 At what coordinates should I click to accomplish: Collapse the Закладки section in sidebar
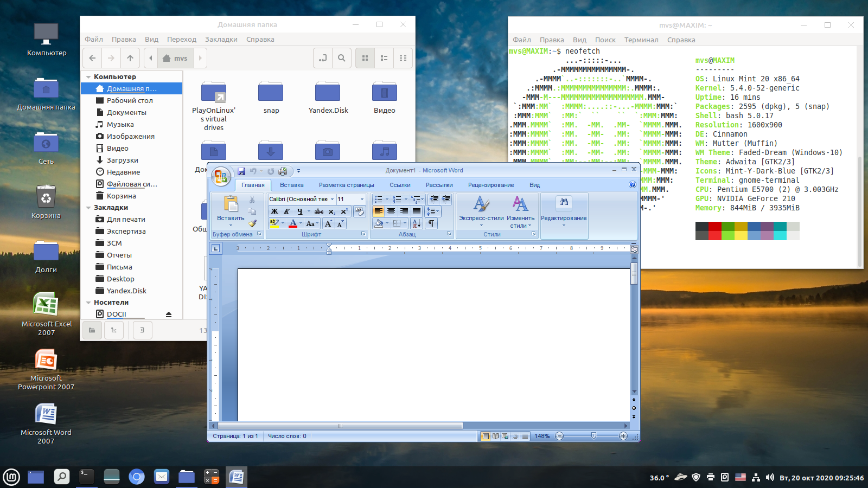click(x=88, y=208)
